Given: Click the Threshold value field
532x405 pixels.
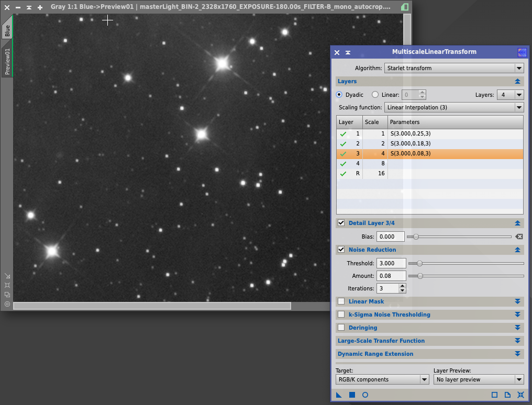Looking at the screenshot, I should click(391, 263).
